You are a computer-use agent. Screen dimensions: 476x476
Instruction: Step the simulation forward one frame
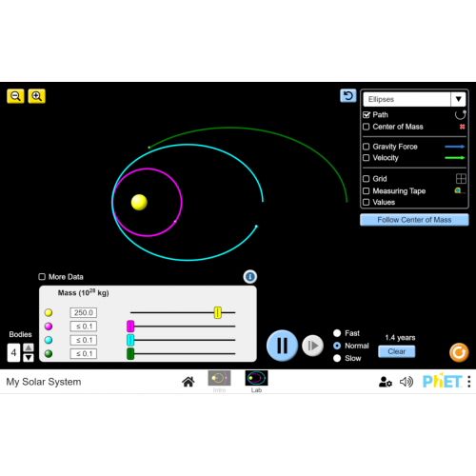point(312,346)
